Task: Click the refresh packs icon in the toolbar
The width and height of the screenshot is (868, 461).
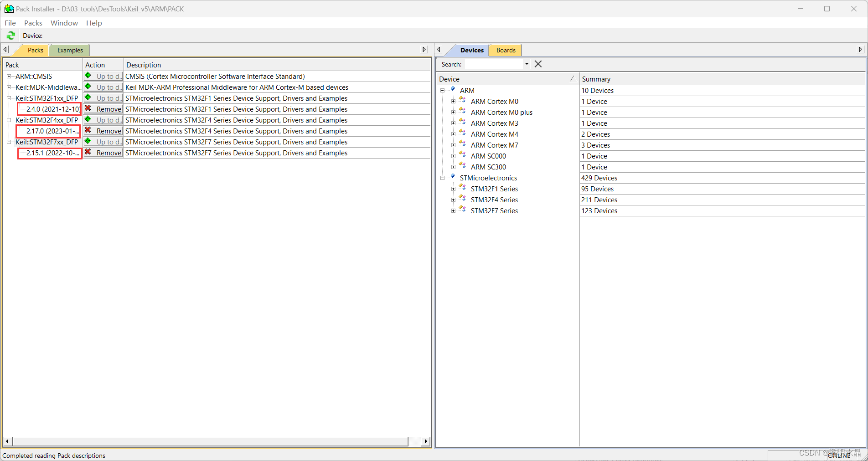Action: (x=10, y=36)
